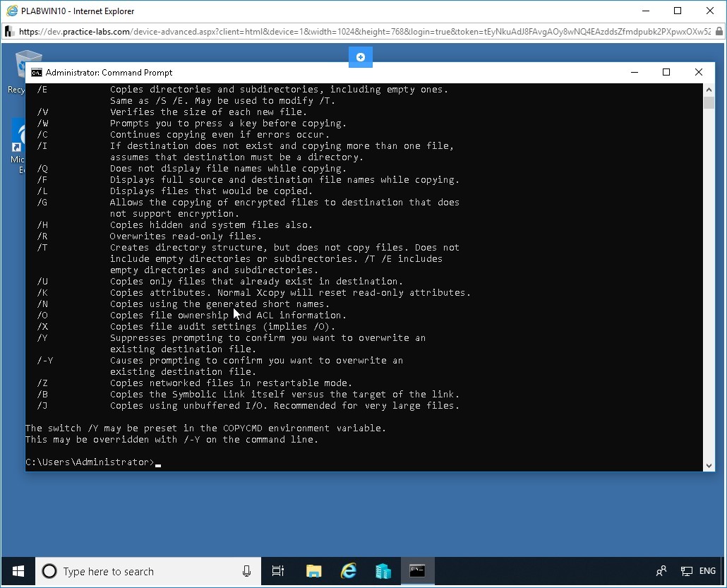The image size is (727, 588).
Task: Click the ENG language indicator
Action: tap(707, 571)
